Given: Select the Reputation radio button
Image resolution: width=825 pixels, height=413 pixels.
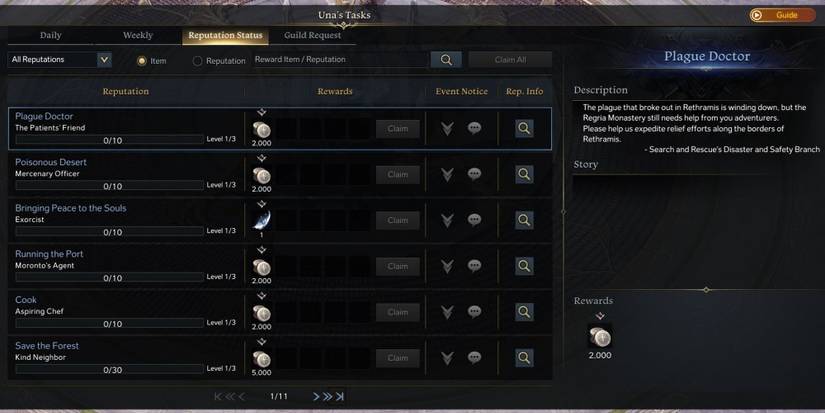Looking at the screenshot, I should 197,61.
